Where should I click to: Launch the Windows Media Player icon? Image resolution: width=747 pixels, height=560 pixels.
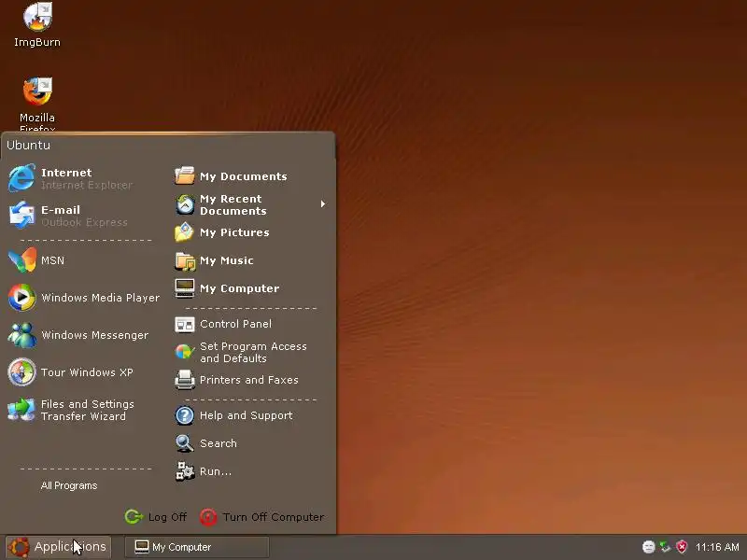pyautogui.click(x=21, y=297)
